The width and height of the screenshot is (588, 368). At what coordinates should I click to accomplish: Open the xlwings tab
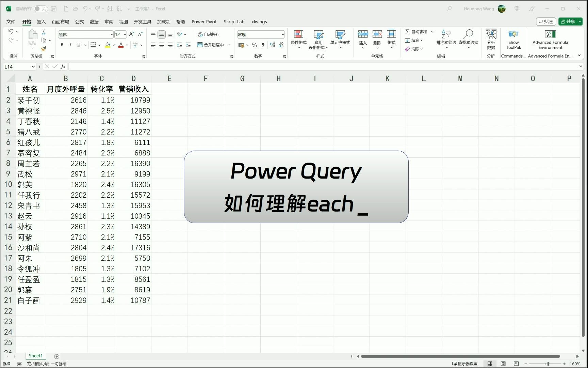point(259,21)
